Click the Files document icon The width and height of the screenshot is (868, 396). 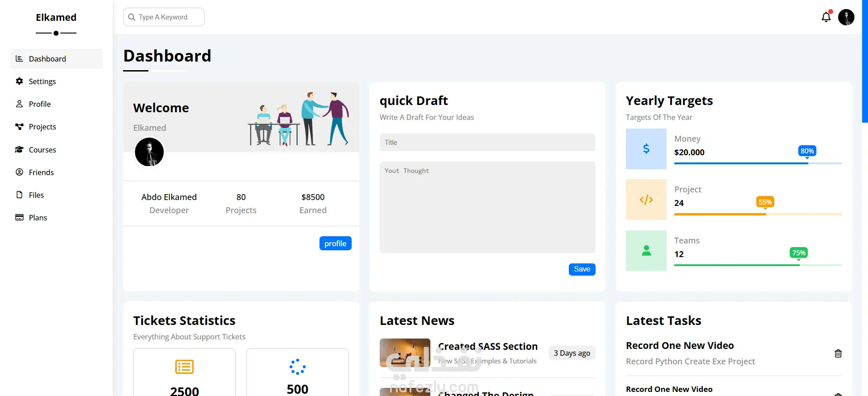click(x=19, y=195)
